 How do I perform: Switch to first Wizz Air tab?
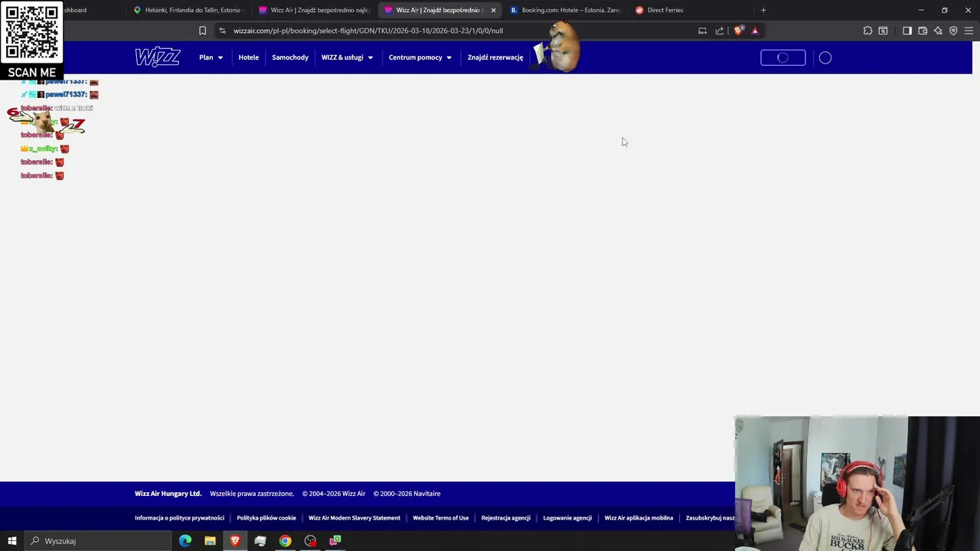point(315,10)
